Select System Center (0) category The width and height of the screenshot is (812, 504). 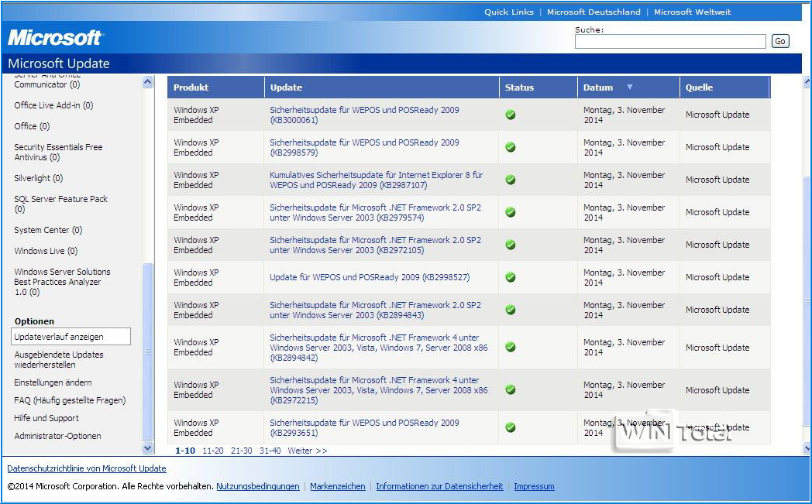coord(48,230)
